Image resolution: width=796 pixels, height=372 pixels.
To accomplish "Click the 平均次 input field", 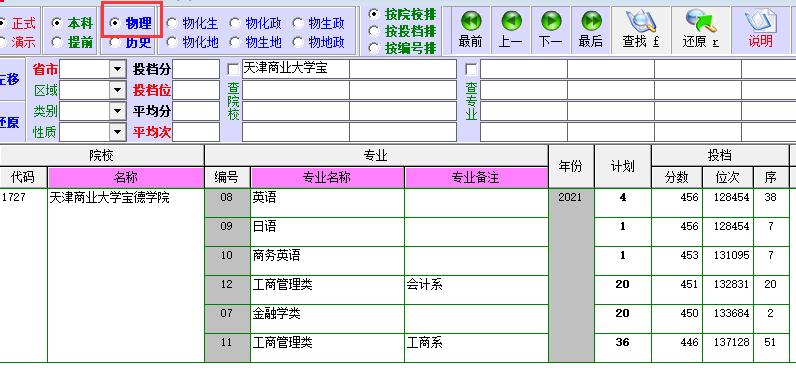I will (196, 132).
